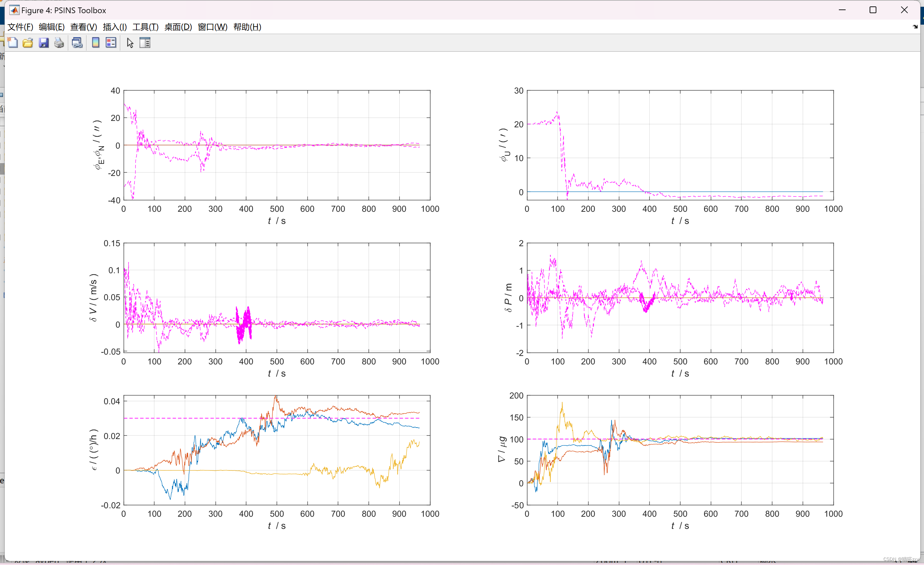Open the 工具(T) menu
The image size is (924, 565).
pos(146,27)
